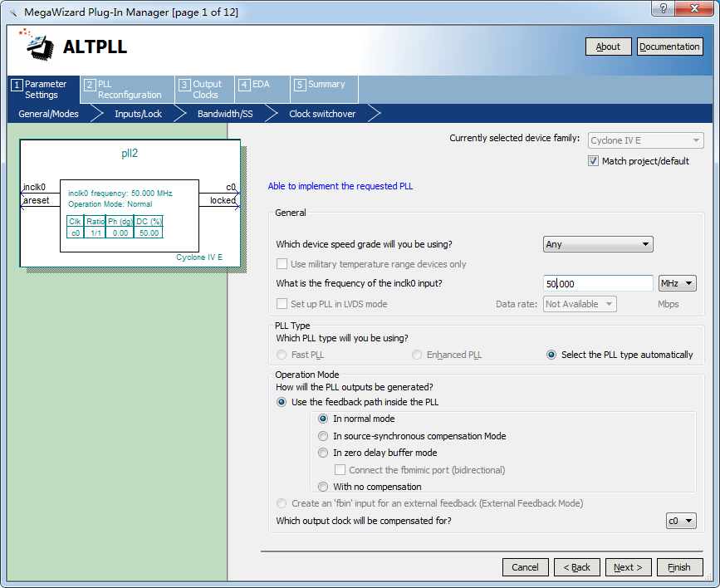Check Connect the fbmimic port option
The width and height of the screenshot is (720, 588).
point(340,469)
